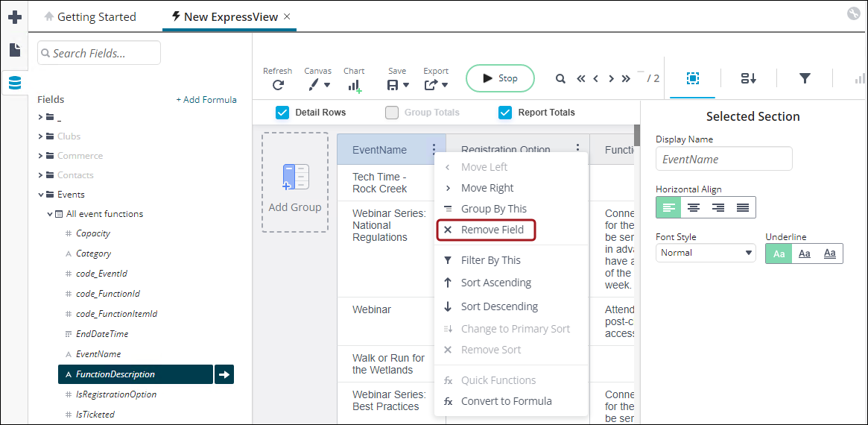Image resolution: width=868 pixels, height=425 pixels.
Task: Collapse the Events folder
Action: [x=40, y=195]
